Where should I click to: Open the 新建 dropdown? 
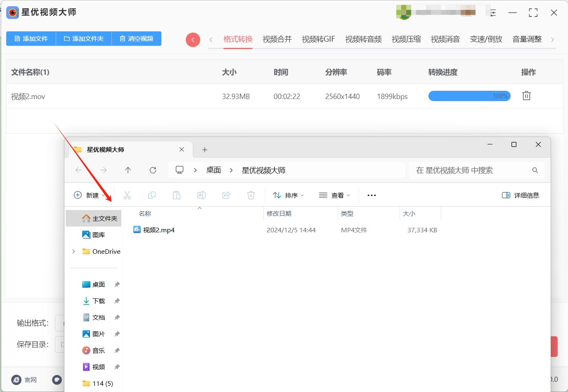click(89, 195)
